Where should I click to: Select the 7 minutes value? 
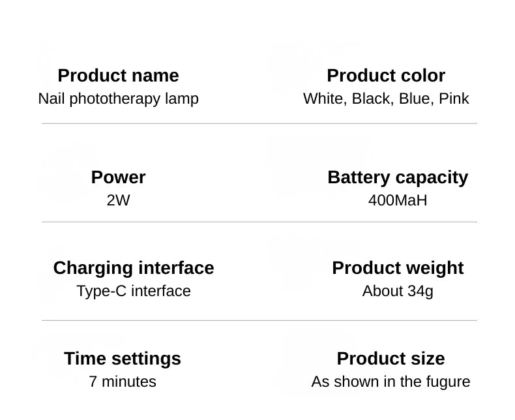(123, 382)
